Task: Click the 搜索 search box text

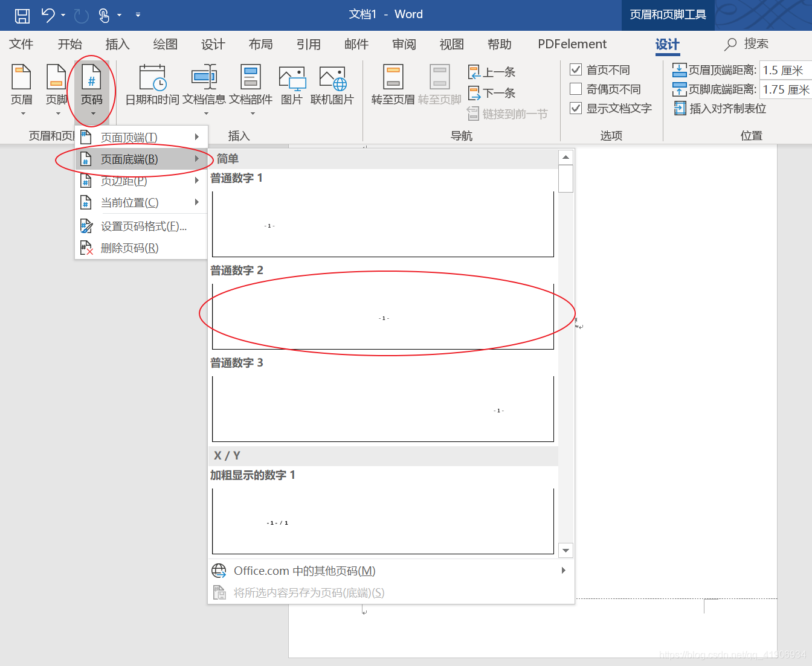Action: coord(756,43)
